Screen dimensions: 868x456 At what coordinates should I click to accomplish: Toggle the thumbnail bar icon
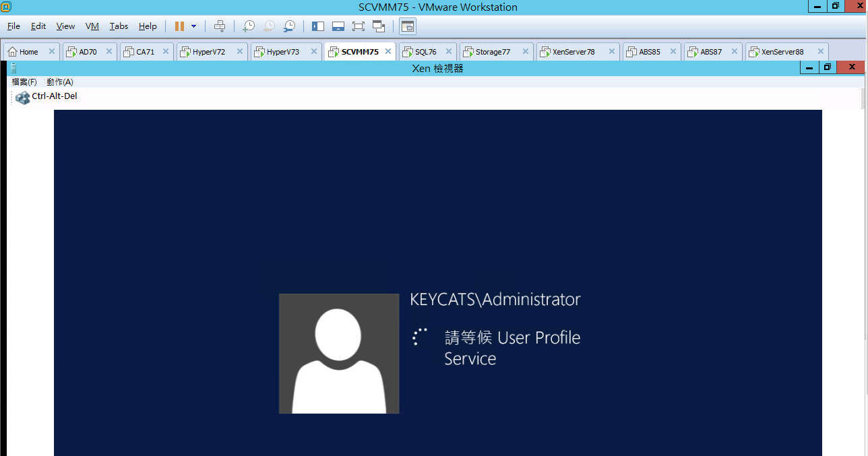(x=338, y=26)
